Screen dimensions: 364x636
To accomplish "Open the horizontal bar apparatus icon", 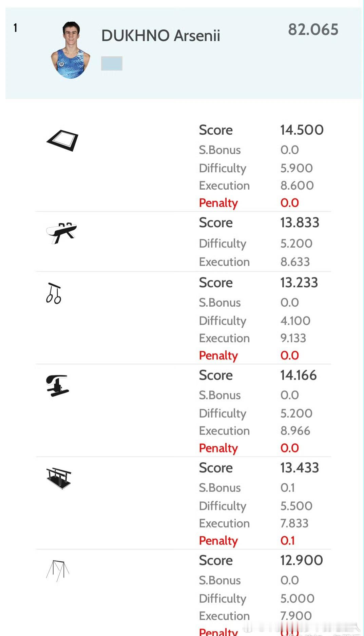I will point(58,571).
